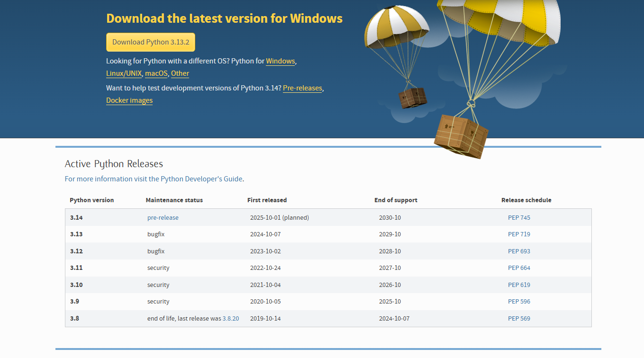Open PEP 745 release schedule
Viewport: 644px width, 358px height.
(519, 218)
